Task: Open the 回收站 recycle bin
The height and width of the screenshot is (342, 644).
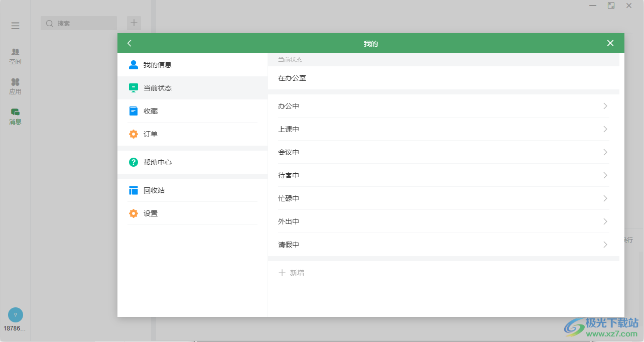Action: click(x=153, y=190)
